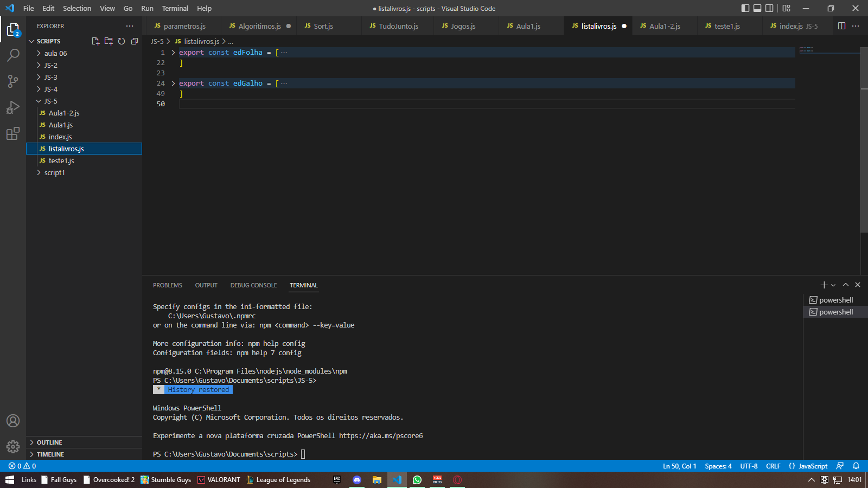Open the Manage gear icon
868x488 pixels.
click(x=13, y=447)
